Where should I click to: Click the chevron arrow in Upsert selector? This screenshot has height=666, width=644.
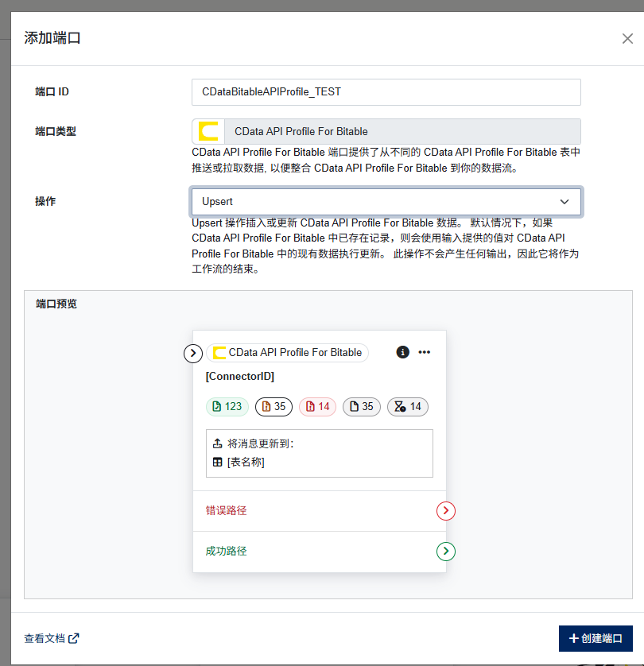[564, 202]
